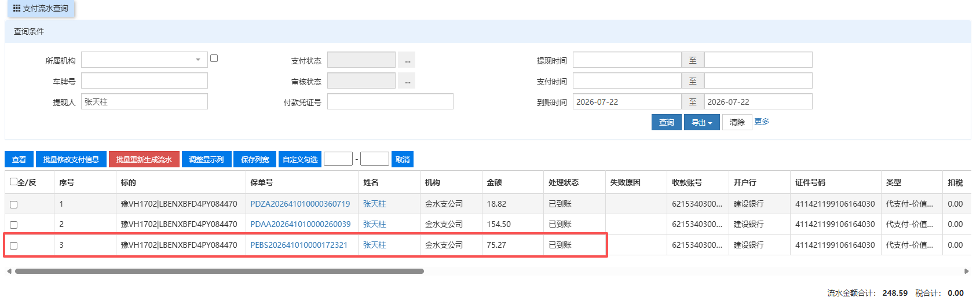This screenshot has height=297, width=980.
Task: Open the 支付状态 ellipsis picker button
Action: tap(408, 60)
